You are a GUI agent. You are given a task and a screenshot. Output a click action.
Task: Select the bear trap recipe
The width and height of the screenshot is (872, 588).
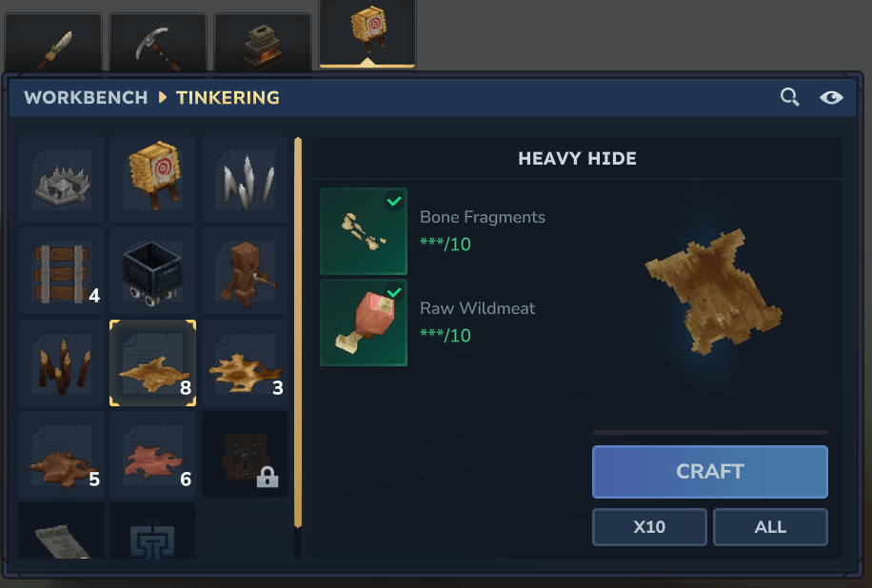click(61, 180)
